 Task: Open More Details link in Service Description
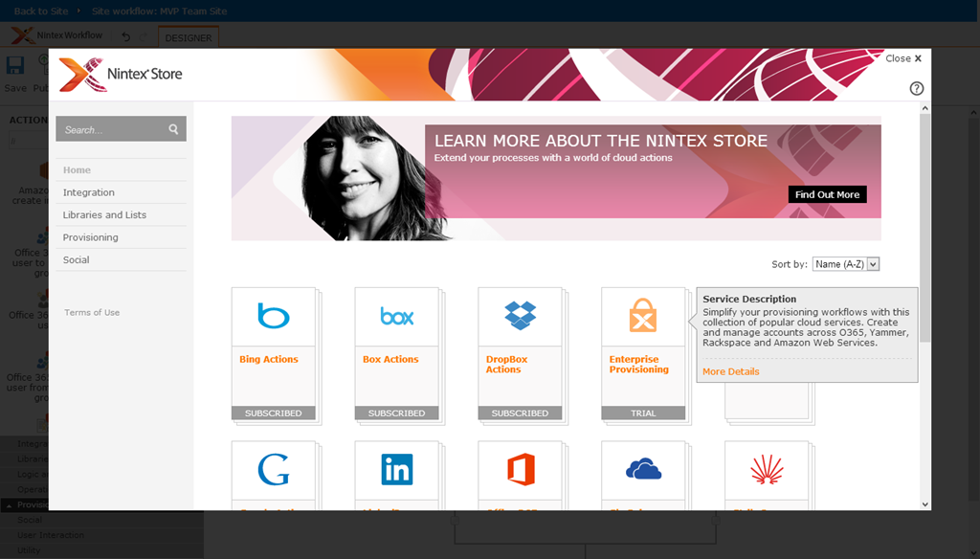[x=730, y=371]
